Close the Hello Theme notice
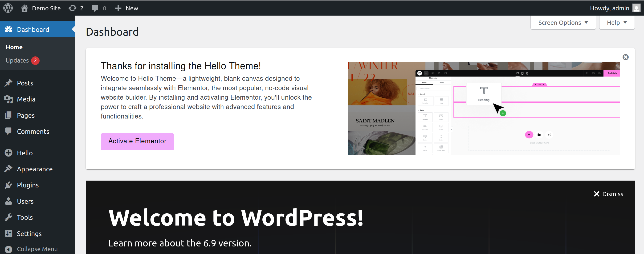 point(625,57)
